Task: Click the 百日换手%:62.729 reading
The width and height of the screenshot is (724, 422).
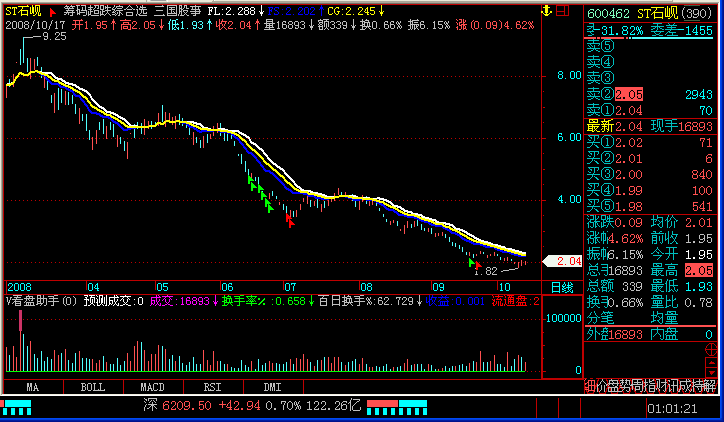Action: [366, 301]
